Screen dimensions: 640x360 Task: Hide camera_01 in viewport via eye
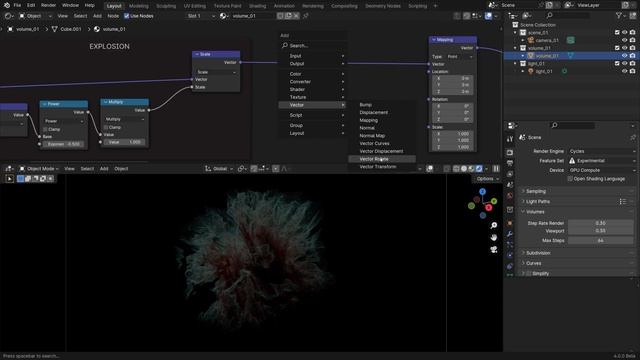click(624, 40)
